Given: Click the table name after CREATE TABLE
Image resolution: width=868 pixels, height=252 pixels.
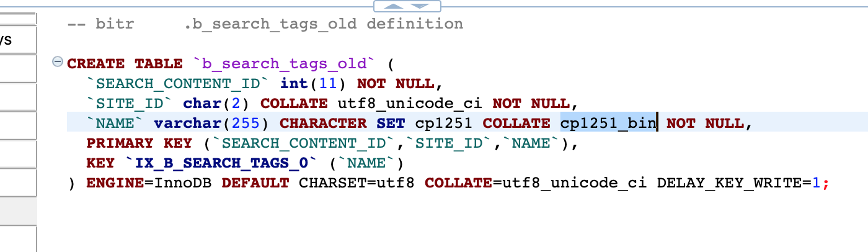Looking at the screenshot, I should tap(284, 63).
